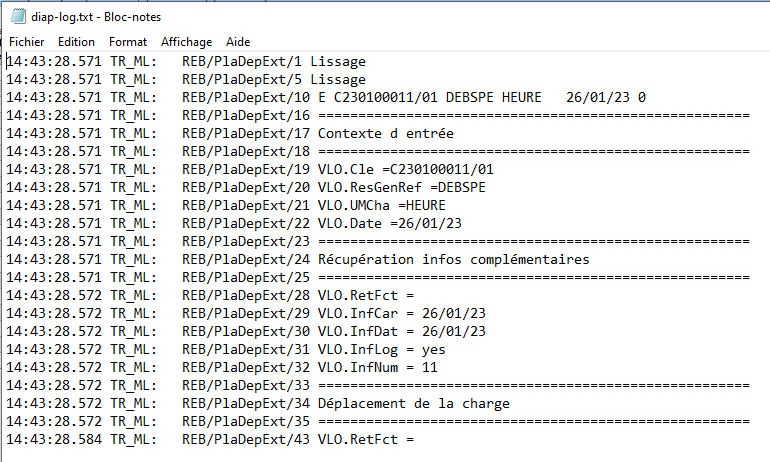This screenshot has height=462, width=770.
Task: Click the diap-log.txt - Bloc-notes window title
Action: 97,17
